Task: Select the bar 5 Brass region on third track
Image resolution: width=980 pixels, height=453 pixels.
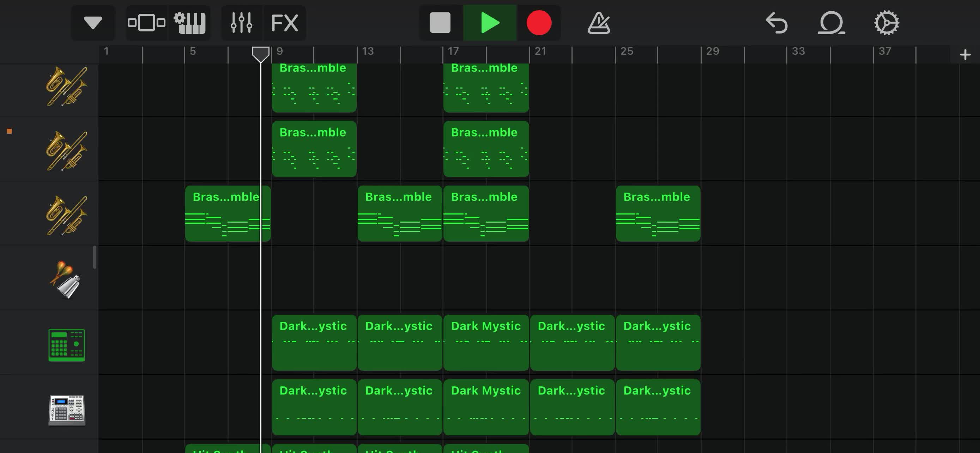Action: point(228,214)
